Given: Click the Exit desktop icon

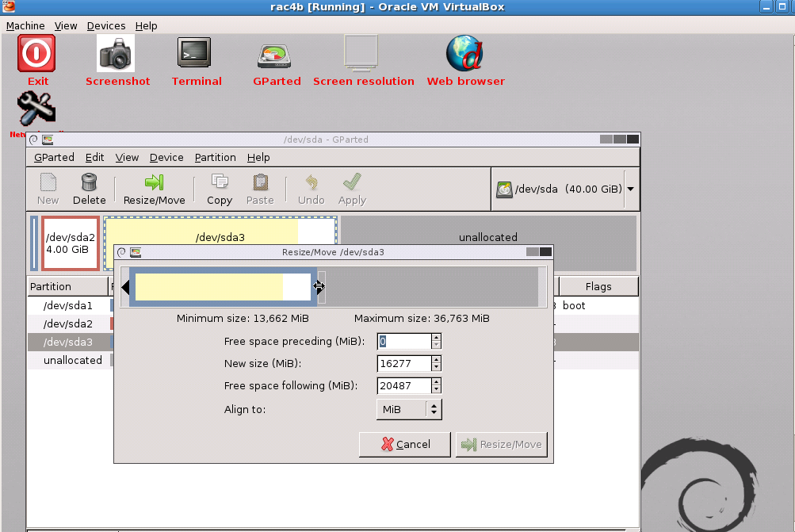Looking at the screenshot, I should coord(36,54).
